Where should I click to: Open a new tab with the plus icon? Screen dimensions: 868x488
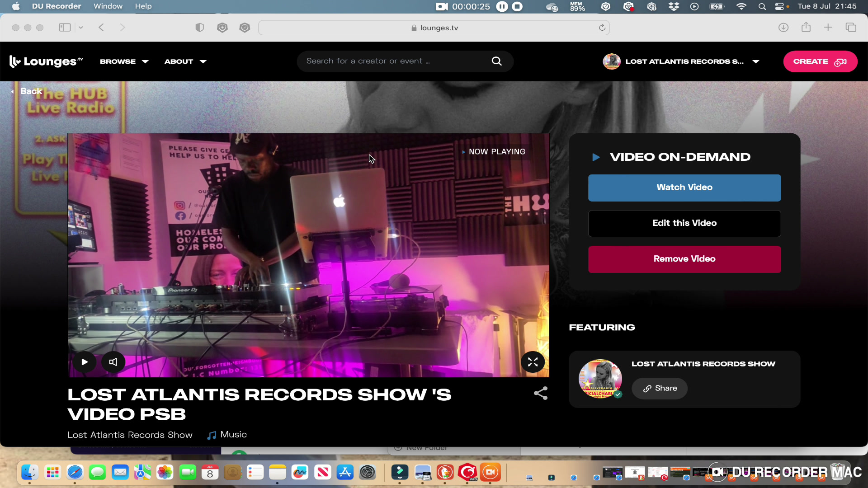coord(828,28)
